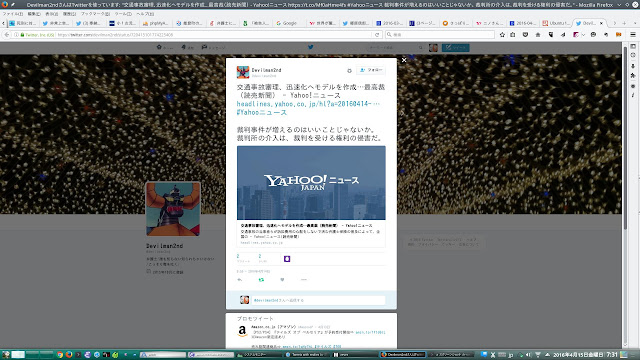Open Amazon.co.jp promoted account name

coord(273,327)
